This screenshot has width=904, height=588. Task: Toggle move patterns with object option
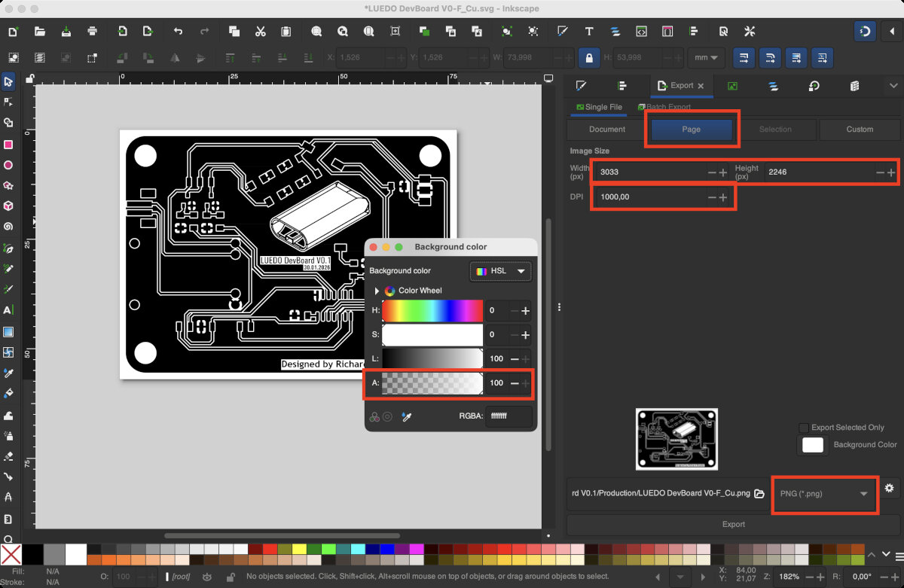click(x=823, y=57)
